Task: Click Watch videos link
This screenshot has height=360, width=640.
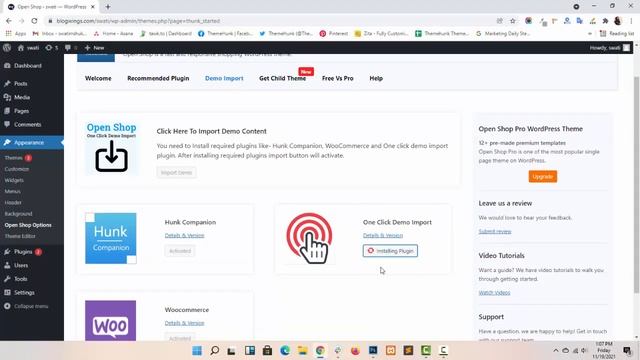Action: point(494,293)
